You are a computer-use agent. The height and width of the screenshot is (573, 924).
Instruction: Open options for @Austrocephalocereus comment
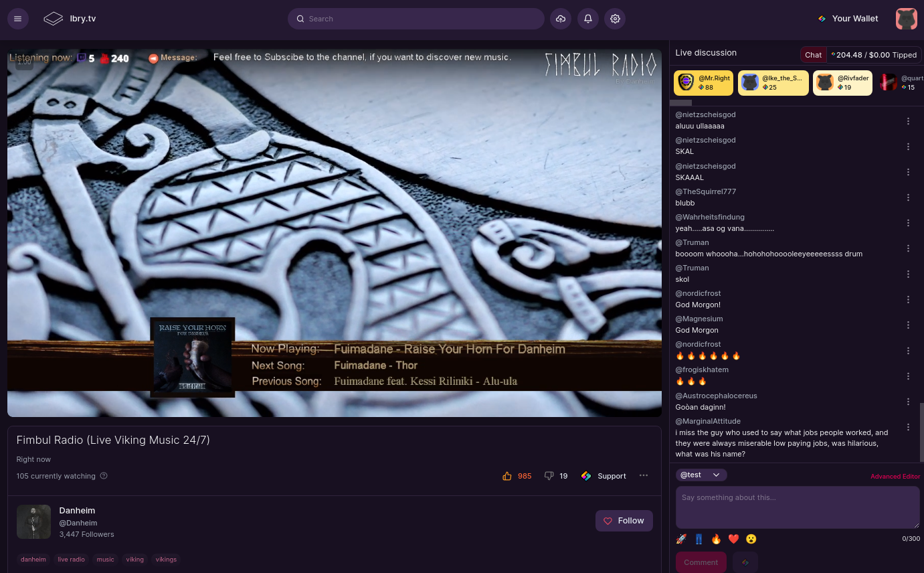[x=908, y=402]
